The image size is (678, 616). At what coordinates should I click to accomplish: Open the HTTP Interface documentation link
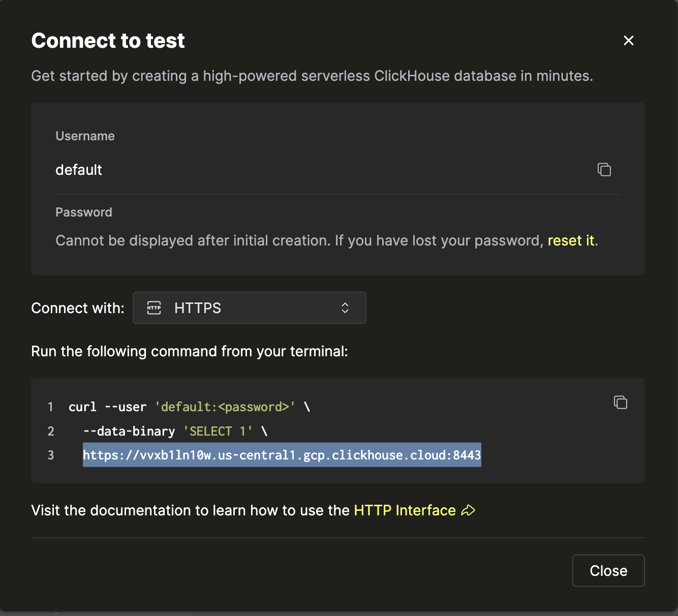(405, 510)
